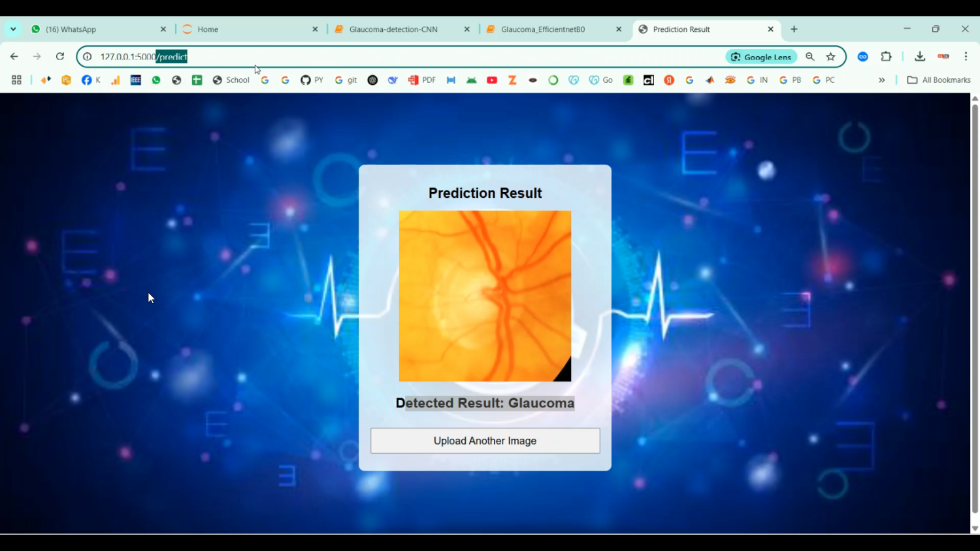View site information for 127.0.0.1
The height and width of the screenshot is (551, 980).
pyautogui.click(x=87, y=57)
